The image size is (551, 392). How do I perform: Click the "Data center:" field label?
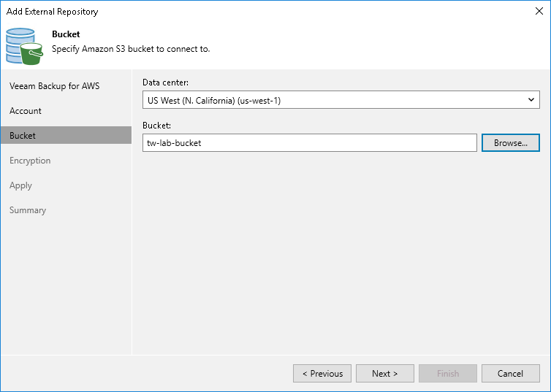pyautogui.click(x=166, y=82)
